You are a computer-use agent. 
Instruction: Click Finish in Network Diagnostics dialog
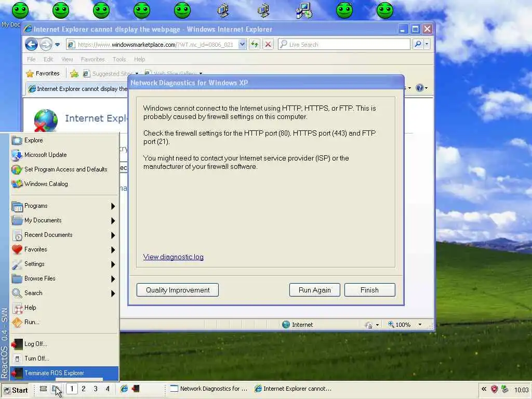tap(369, 290)
